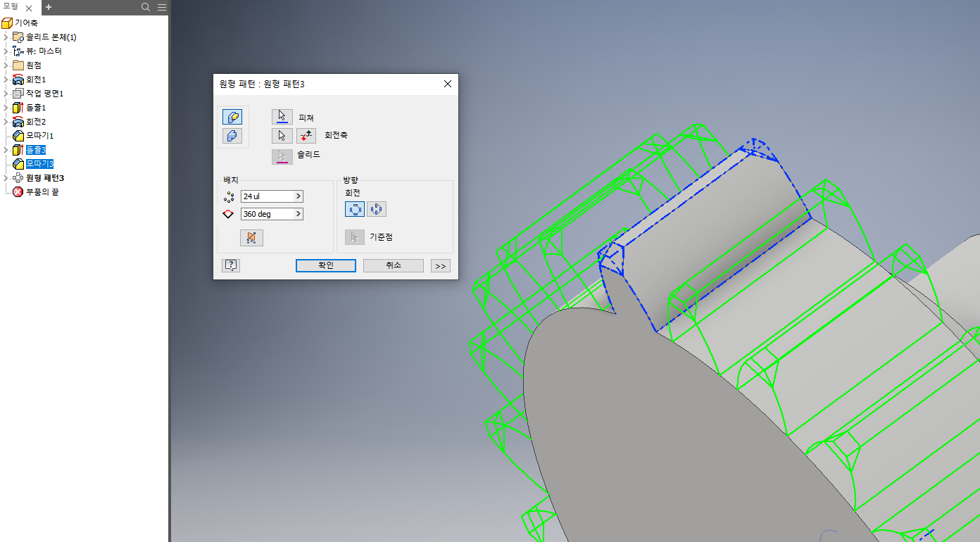Open the arrow flyout for angle field
This screenshot has height=542, width=980.
click(x=299, y=214)
